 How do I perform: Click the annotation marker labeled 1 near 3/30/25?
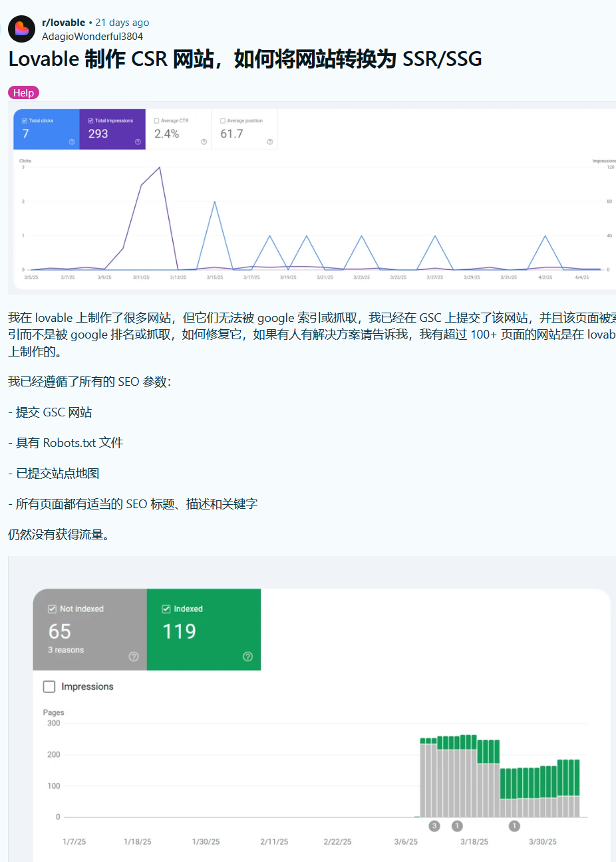[x=514, y=826]
